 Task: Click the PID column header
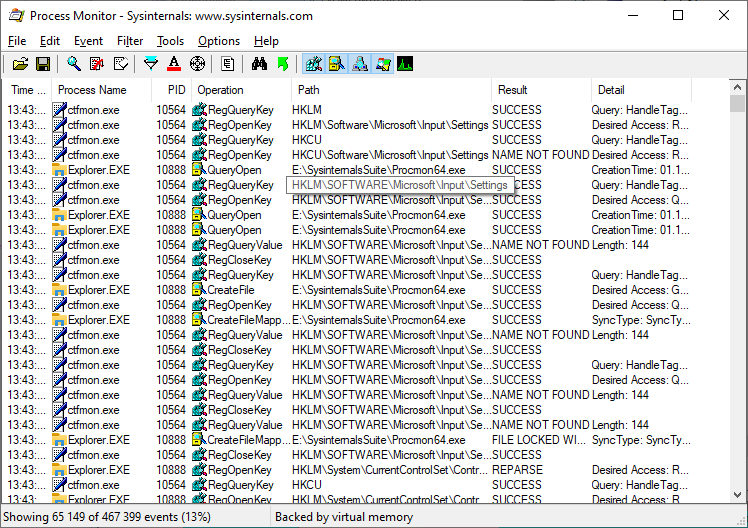pos(172,90)
